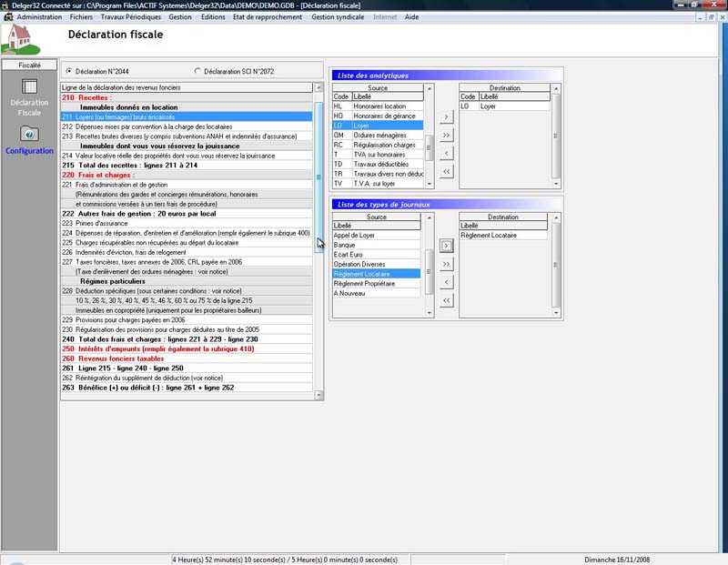Screen dimensions: 728x565
Task: Open the Etat de rapprochement menu
Action: click(x=267, y=16)
